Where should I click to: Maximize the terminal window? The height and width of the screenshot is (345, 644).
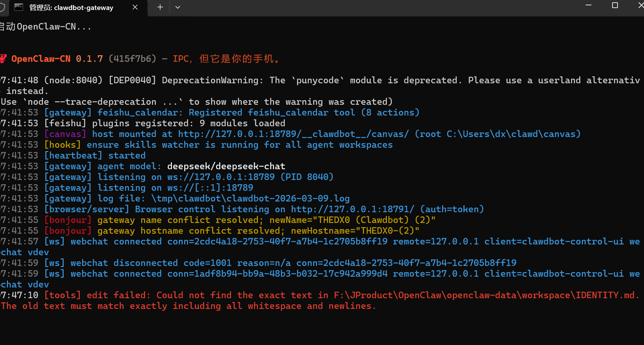click(615, 5)
